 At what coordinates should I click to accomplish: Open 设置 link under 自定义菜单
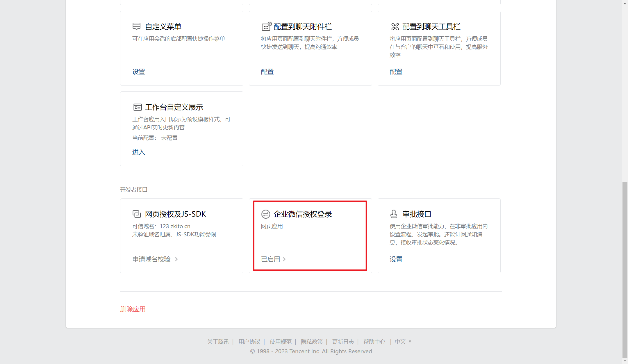tap(138, 72)
